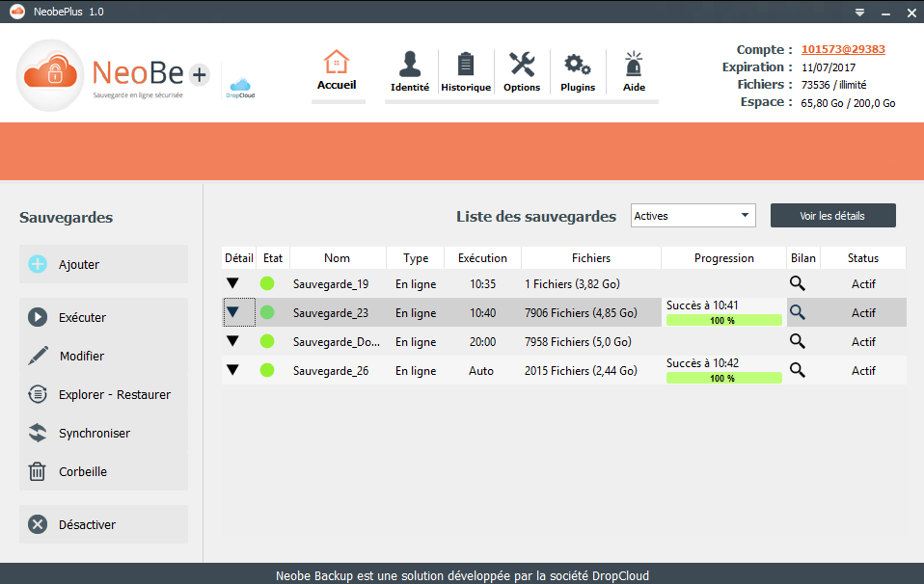Run the backup with Exécuter
The image size is (924, 584).
click(103, 317)
